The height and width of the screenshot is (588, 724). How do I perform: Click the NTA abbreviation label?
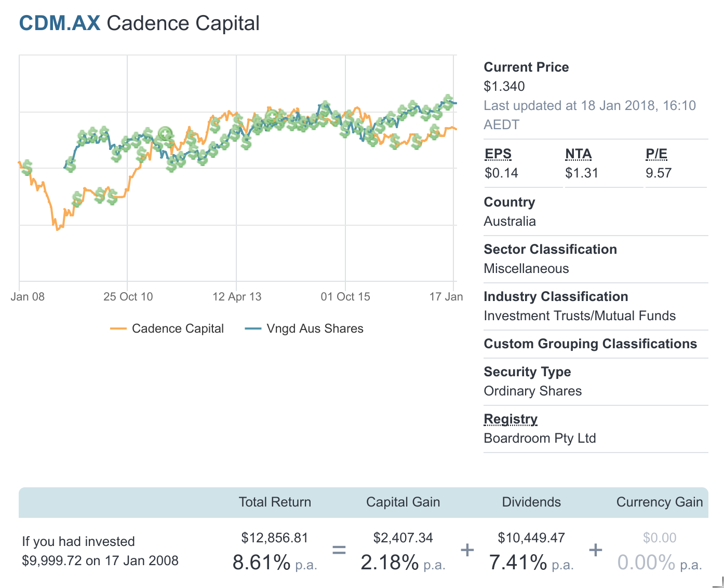click(x=579, y=154)
